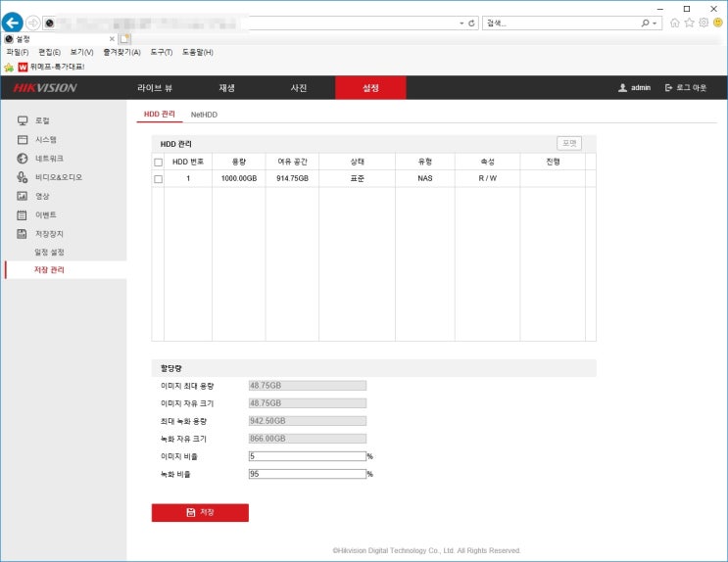This screenshot has width=728, height=562.
Task: Switch to the 재생 tab
Action: click(x=226, y=88)
